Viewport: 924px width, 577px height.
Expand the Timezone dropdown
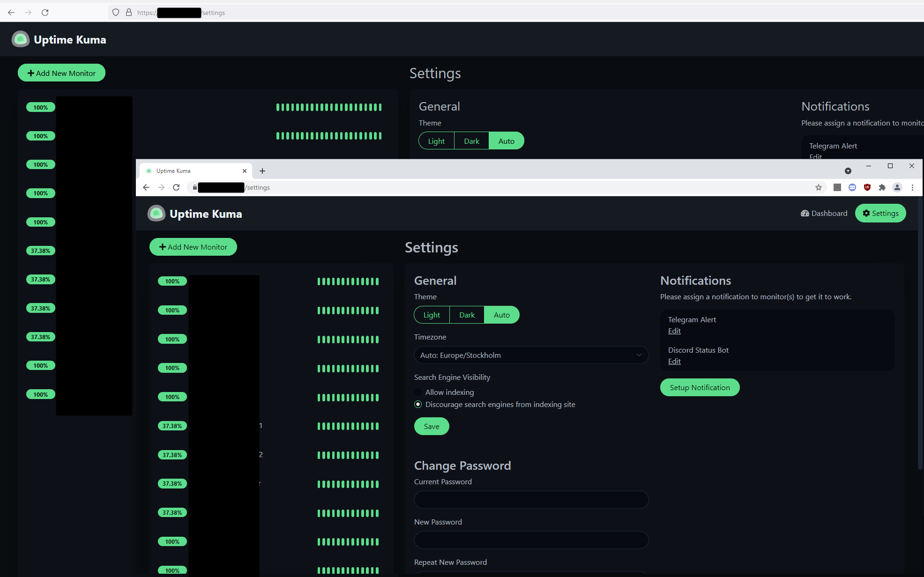531,355
